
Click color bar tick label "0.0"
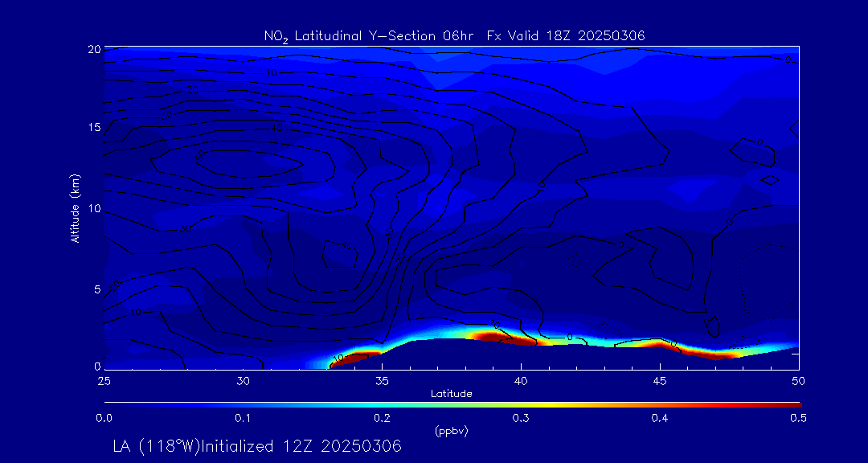104,419
